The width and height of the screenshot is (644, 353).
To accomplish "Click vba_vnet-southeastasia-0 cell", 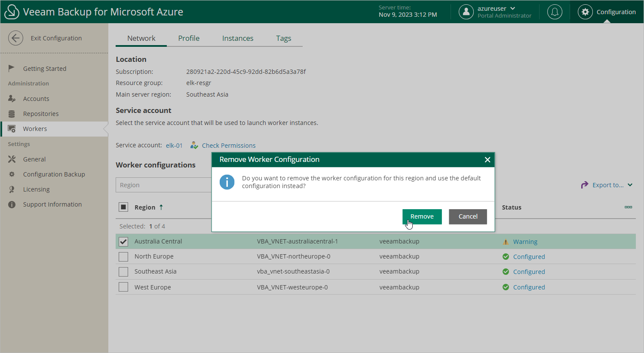I will pyautogui.click(x=293, y=271).
